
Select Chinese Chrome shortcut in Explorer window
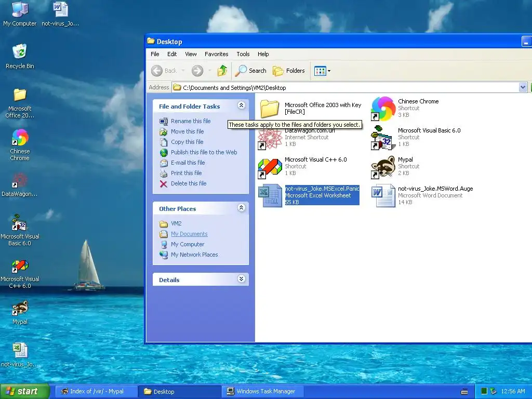(x=405, y=108)
